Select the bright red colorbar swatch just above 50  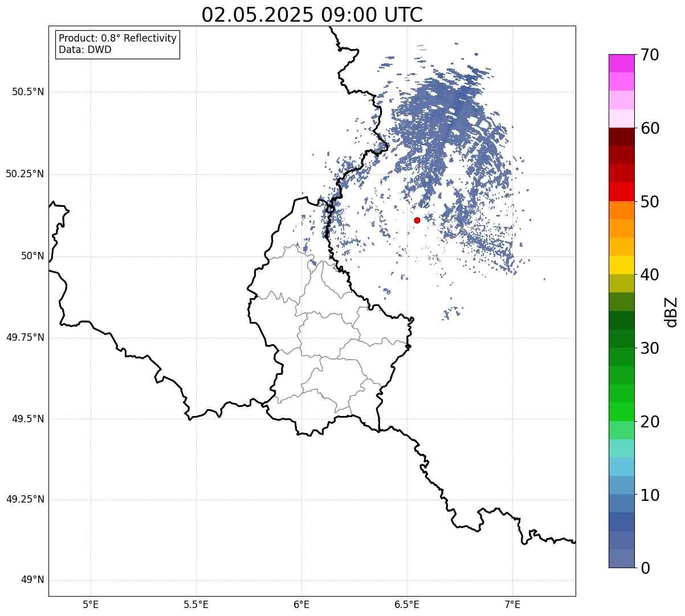(x=622, y=191)
